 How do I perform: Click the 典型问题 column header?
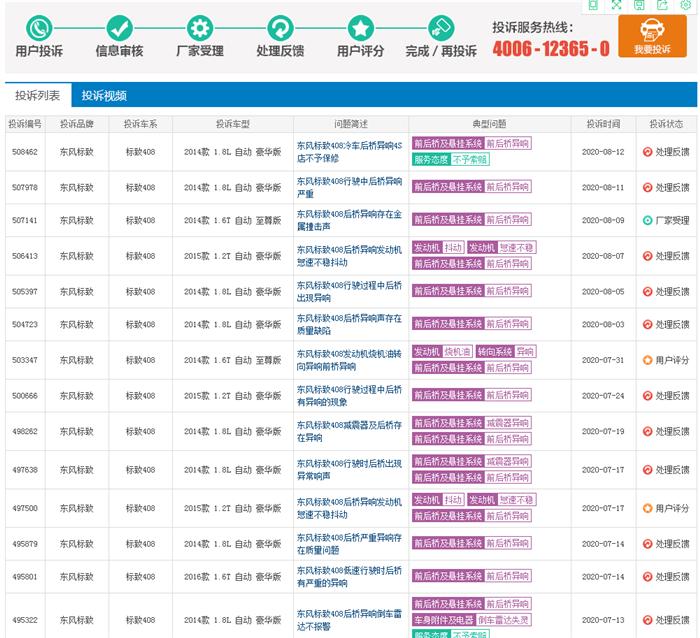point(489,124)
